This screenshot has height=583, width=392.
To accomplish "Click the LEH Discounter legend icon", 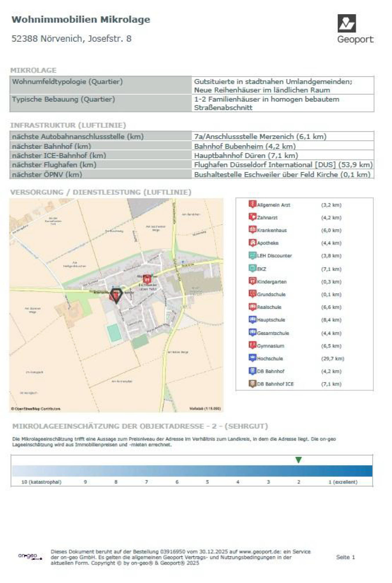I will (x=252, y=255).
